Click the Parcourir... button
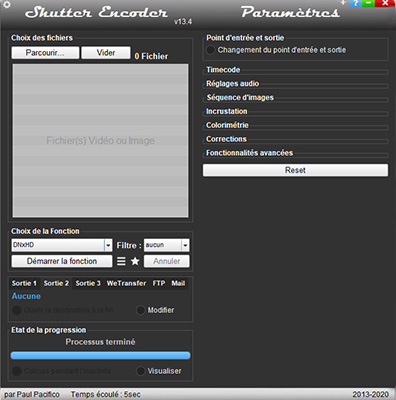 tap(45, 53)
